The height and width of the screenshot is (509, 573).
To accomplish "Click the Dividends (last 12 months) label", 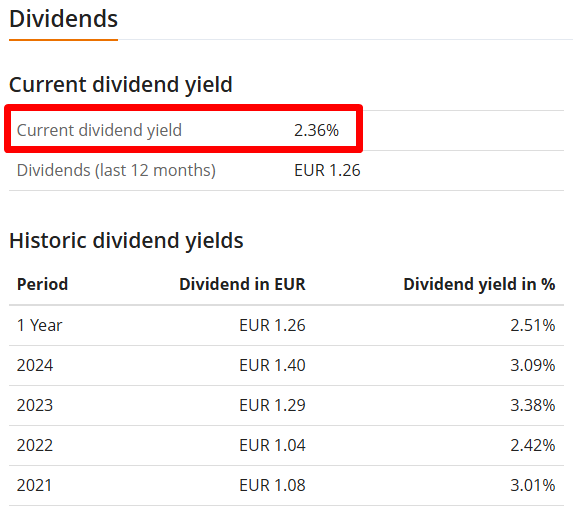I will tap(116, 170).
